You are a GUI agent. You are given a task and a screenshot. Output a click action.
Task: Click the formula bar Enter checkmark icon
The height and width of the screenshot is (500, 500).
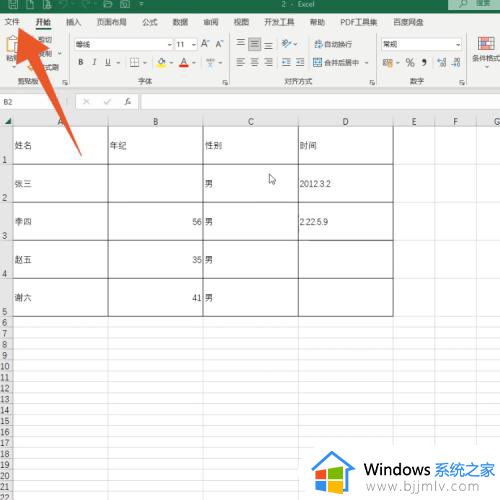pyautogui.click(x=107, y=101)
